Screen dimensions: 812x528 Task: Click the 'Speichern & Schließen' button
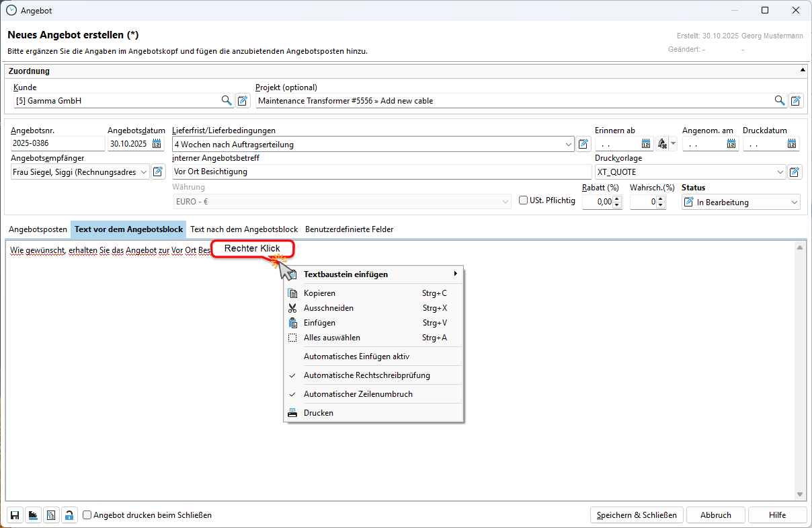tap(637, 515)
